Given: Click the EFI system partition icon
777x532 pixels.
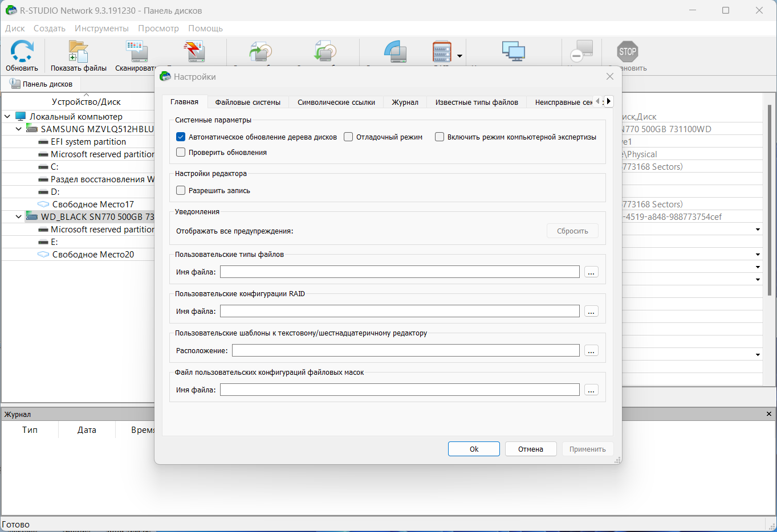Looking at the screenshot, I should [43, 142].
